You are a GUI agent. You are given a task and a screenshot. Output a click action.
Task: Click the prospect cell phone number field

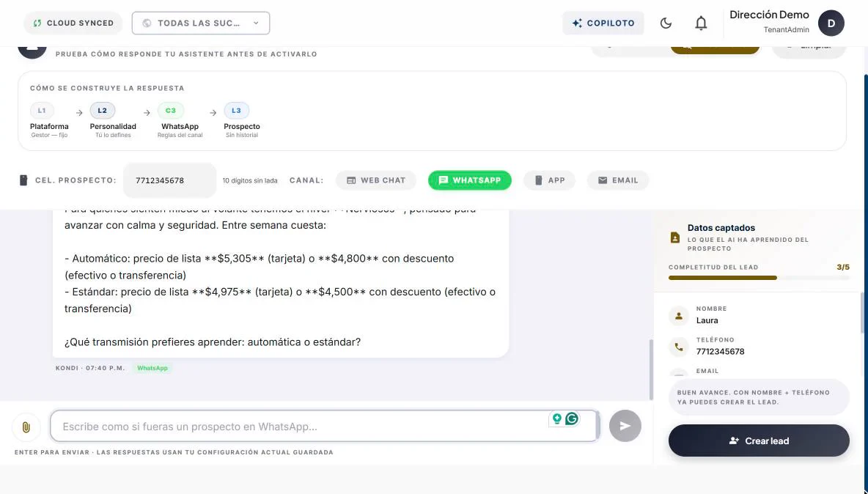click(169, 180)
